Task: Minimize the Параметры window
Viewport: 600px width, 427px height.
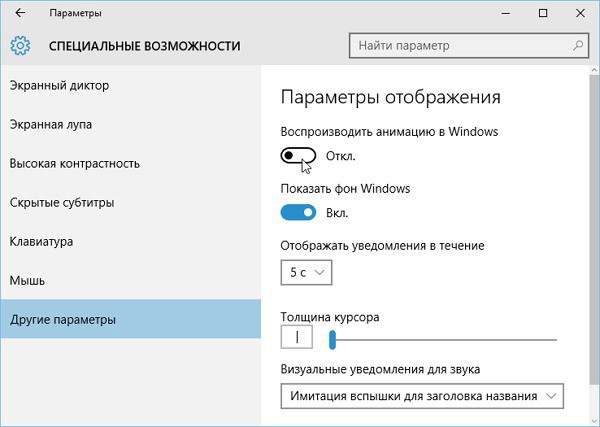Action: coord(496,13)
